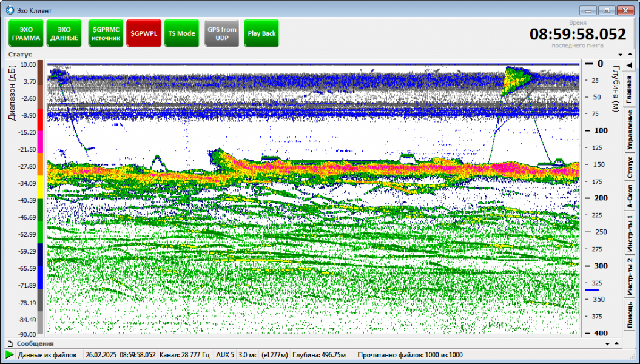This screenshot has width=640, height=364.
Task: Click the ЭХО ГРАММА green button
Action: pos(25,33)
